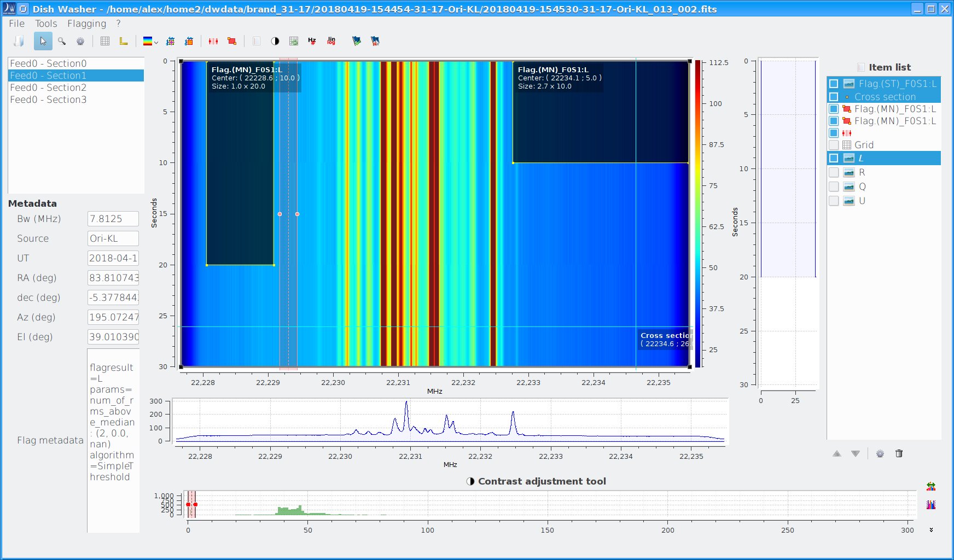Click the UT field value
The image size is (954, 560).
tap(113, 258)
